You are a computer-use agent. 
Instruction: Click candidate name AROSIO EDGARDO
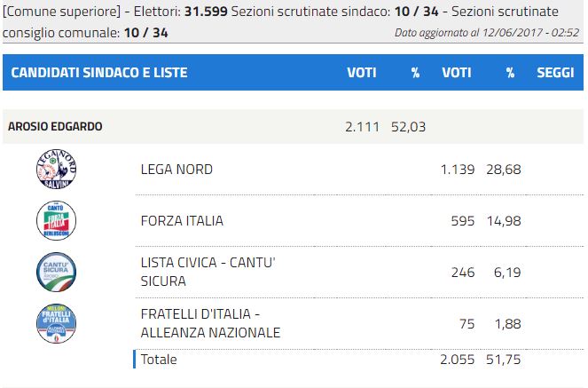point(55,126)
